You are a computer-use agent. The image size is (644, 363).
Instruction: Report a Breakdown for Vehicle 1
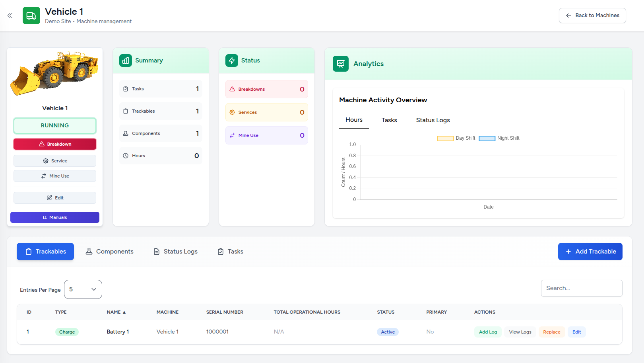[55, 144]
